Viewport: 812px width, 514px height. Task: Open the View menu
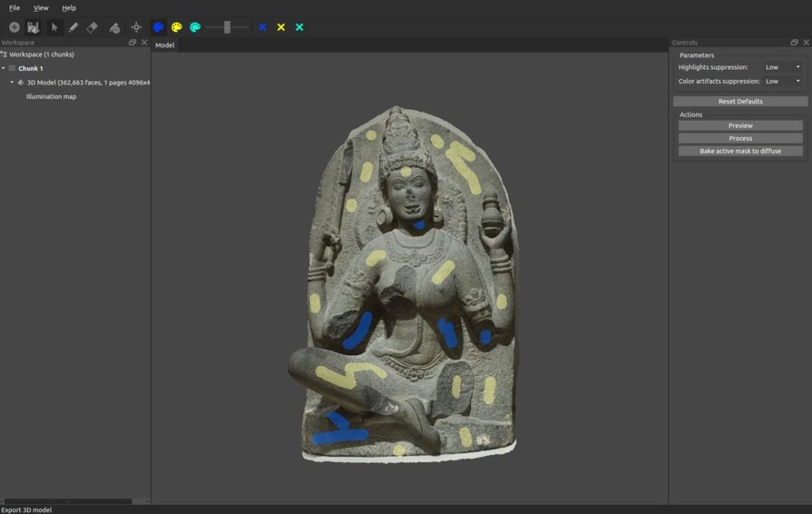point(40,8)
